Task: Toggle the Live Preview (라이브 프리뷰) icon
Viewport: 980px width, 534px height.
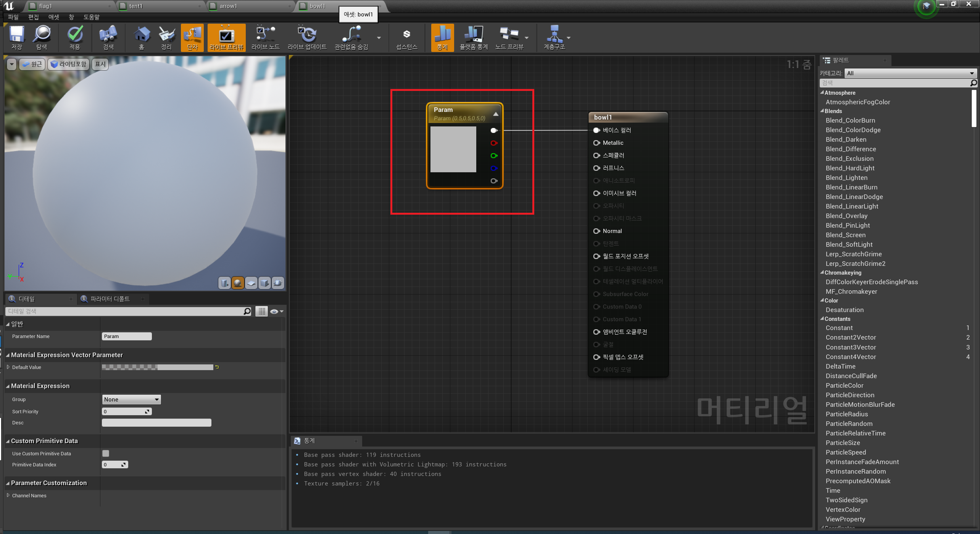Action: [x=226, y=37]
